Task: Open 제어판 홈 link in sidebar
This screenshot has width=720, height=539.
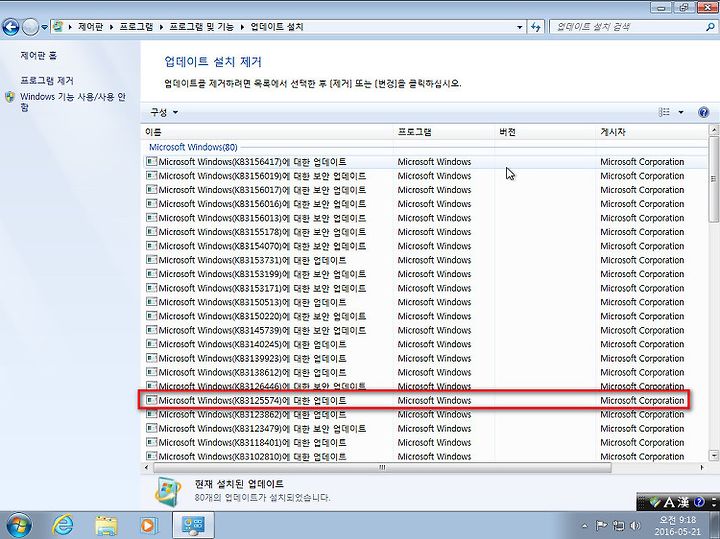Action: coord(39,56)
